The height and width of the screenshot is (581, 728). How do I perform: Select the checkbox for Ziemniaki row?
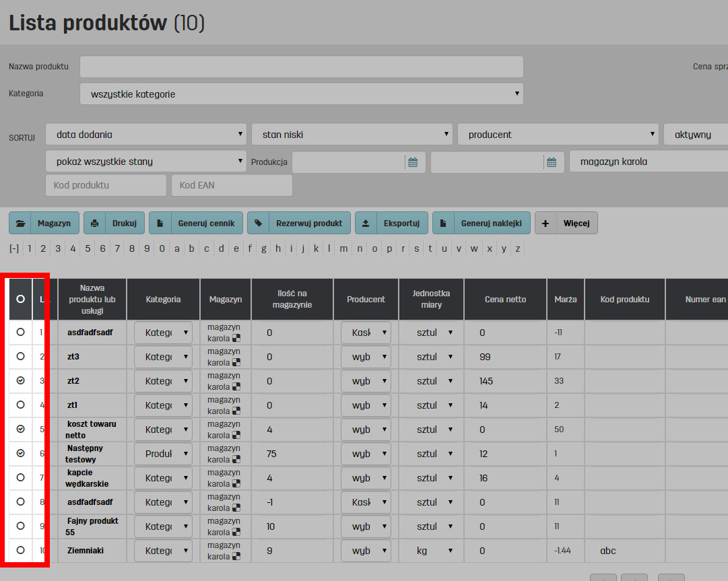[20, 551]
